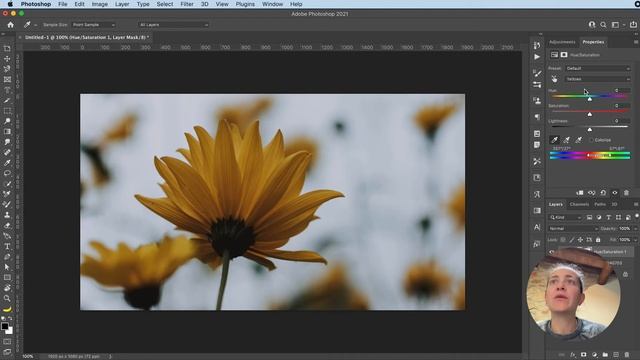
Task: Click the Home icon in options bar
Action: (x=10, y=25)
